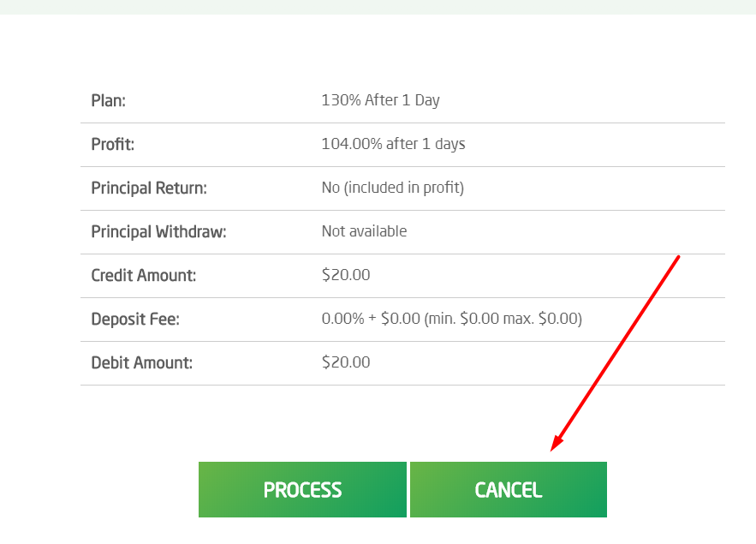Click the '0.00% + $0.00' fee text
This screenshot has height=544, width=756.
[x=371, y=319]
